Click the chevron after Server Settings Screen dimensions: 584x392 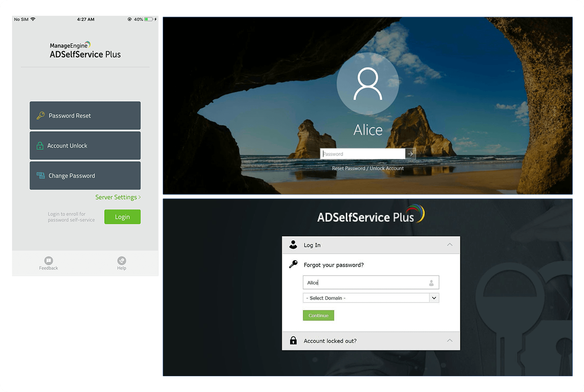[x=139, y=197]
